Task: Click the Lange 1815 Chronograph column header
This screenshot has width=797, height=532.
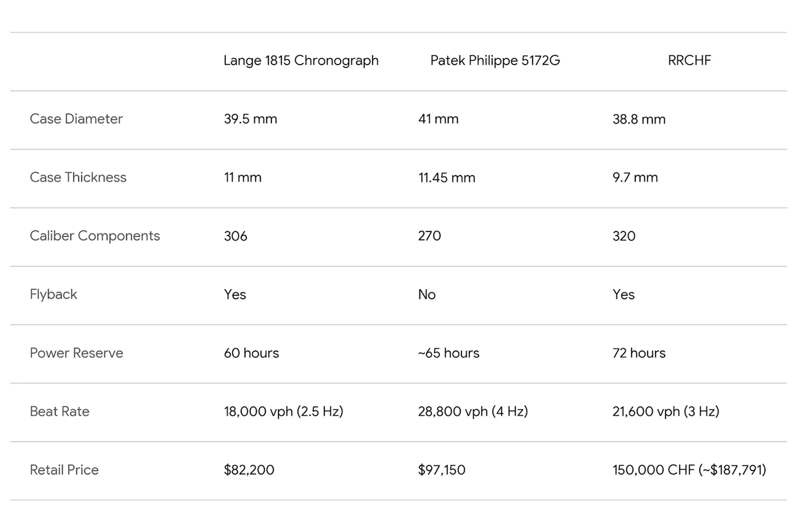Action: [x=301, y=61]
